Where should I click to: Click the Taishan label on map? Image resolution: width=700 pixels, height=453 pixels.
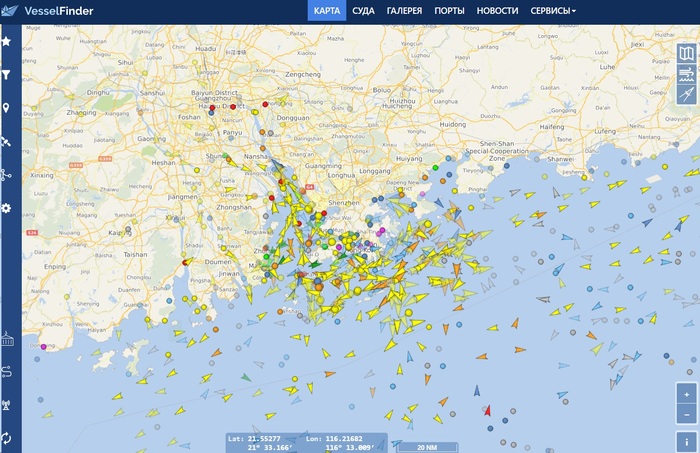pyautogui.click(x=135, y=254)
